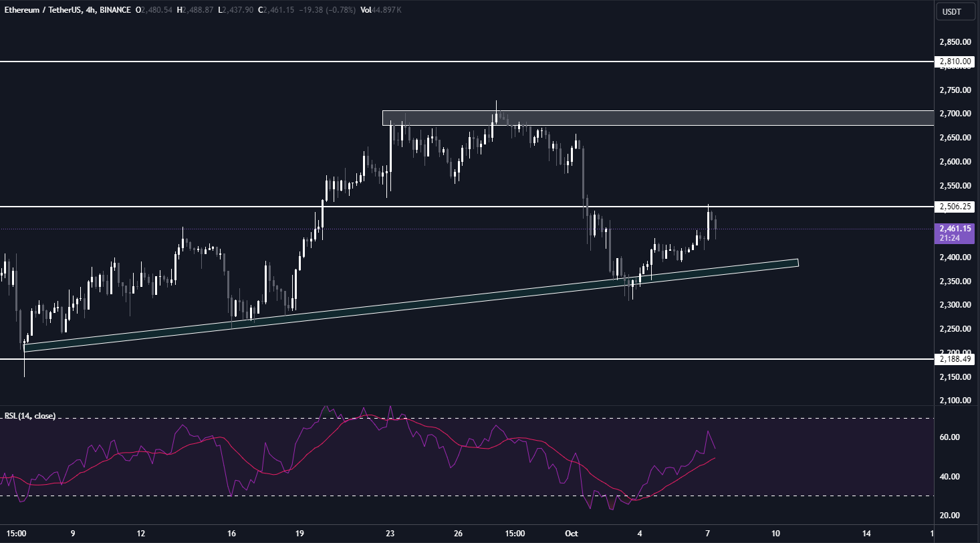Click the 16 date label on the time axis
Viewport: 980px width, 543px height.
point(231,534)
